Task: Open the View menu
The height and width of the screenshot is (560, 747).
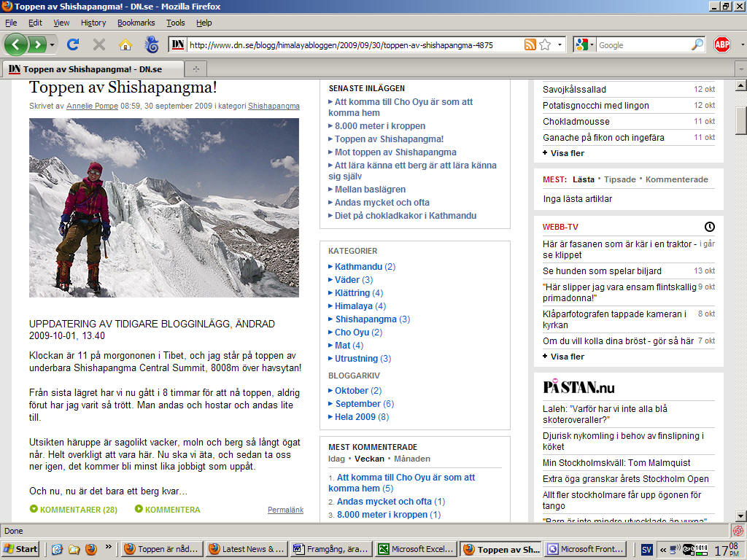Action: [61, 23]
